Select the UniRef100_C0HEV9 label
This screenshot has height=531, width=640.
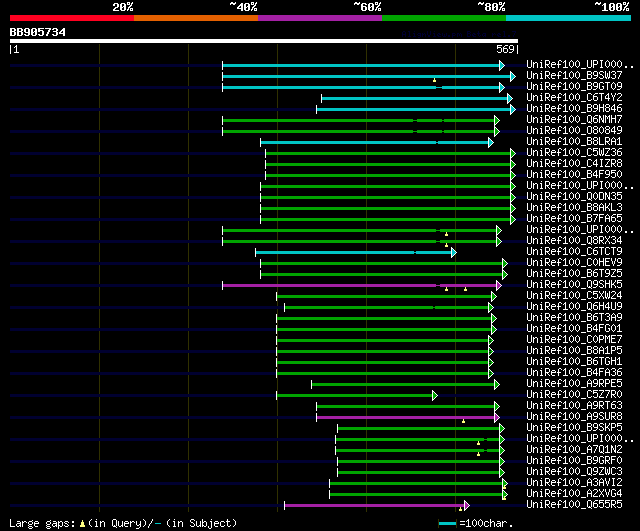click(x=574, y=262)
